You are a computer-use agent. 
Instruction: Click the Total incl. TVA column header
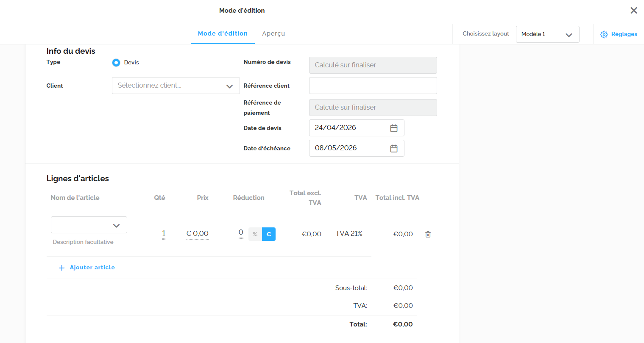coord(397,198)
